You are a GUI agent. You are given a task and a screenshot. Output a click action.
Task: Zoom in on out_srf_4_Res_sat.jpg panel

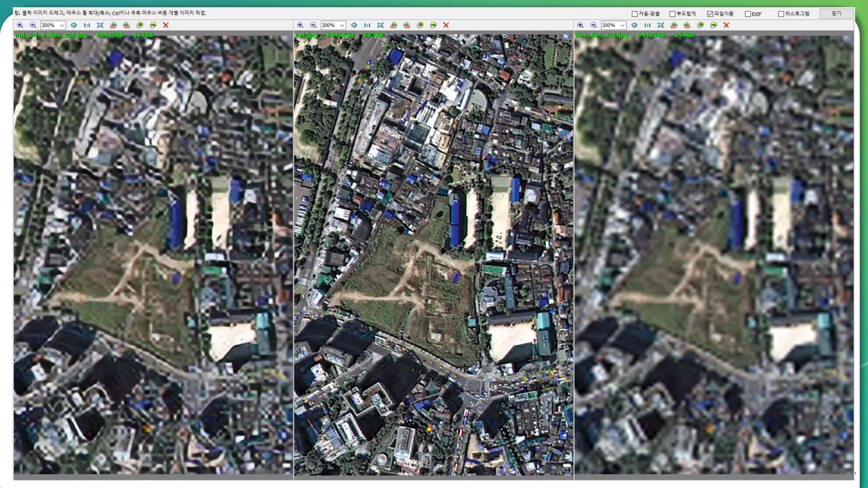[x=20, y=25]
